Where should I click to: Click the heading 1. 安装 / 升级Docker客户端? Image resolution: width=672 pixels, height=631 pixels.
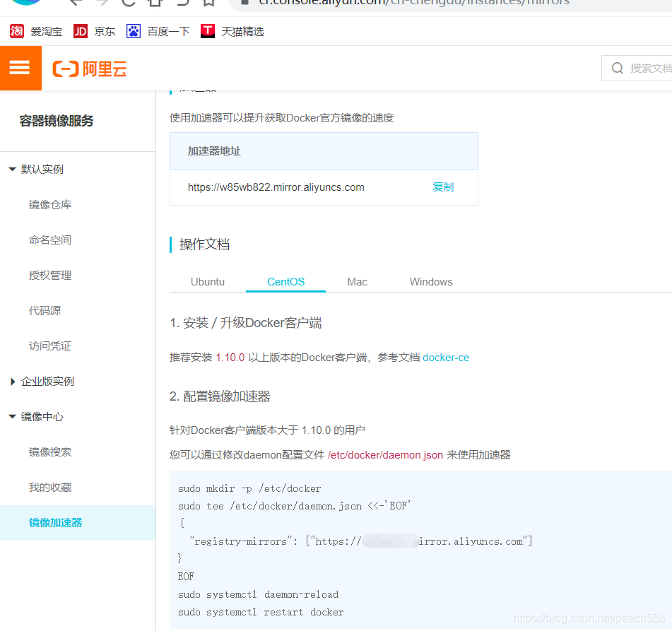(246, 323)
